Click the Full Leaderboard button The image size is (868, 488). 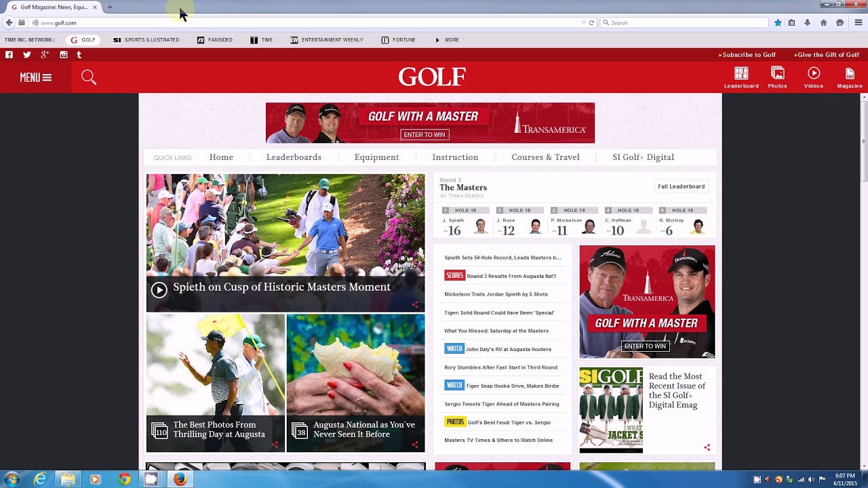pyautogui.click(x=681, y=186)
